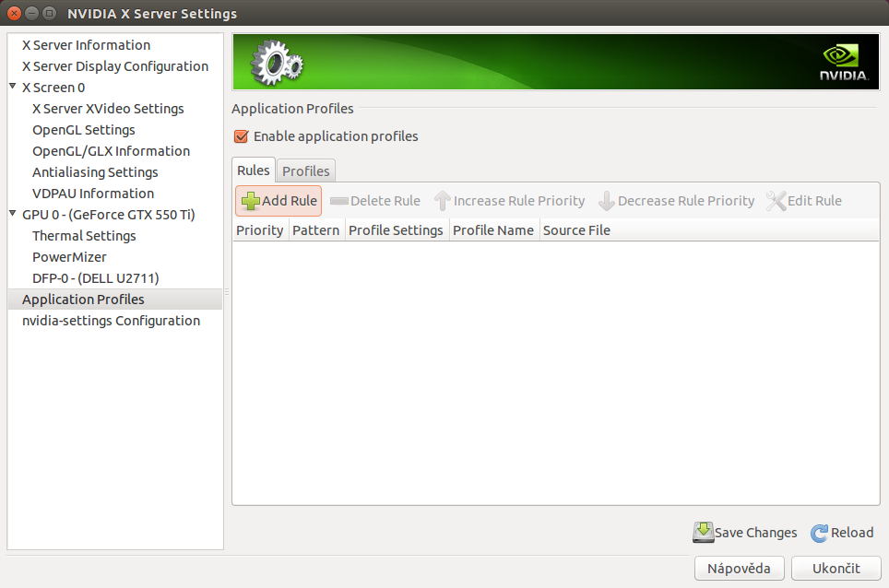The image size is (889, 588).
Task: Click the Increase Rule Priority up arrow
Action: coord(443,201)
